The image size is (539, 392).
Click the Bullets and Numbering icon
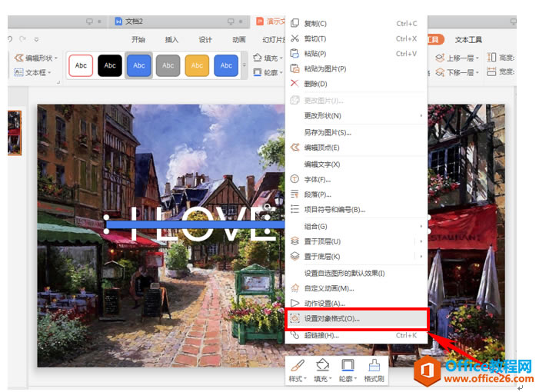click(294, 209)
